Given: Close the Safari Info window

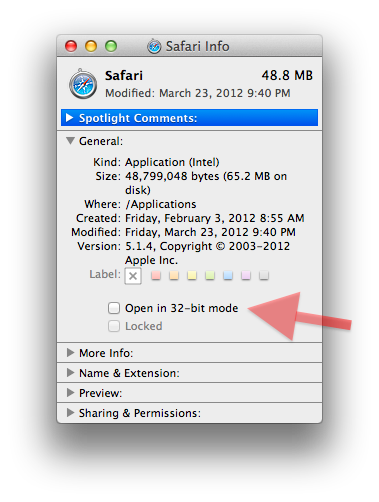Looking at the screenshot, I should click(x=71, y=46).
